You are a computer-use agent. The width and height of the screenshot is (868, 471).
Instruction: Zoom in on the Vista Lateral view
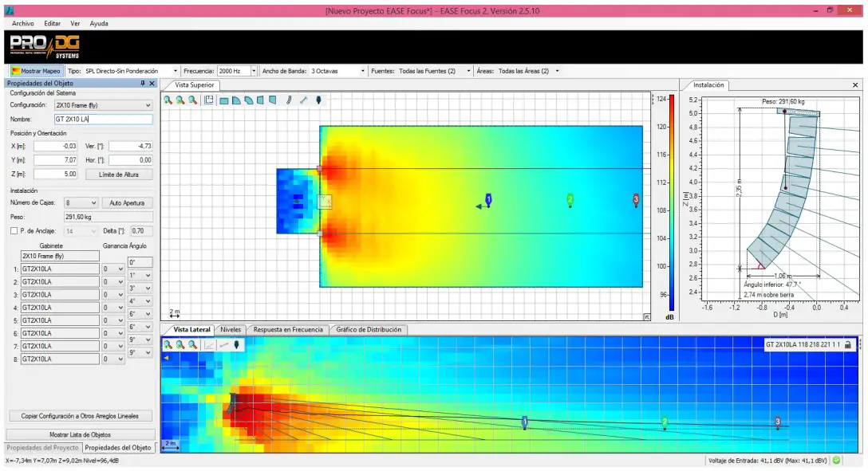coord(168,344)
